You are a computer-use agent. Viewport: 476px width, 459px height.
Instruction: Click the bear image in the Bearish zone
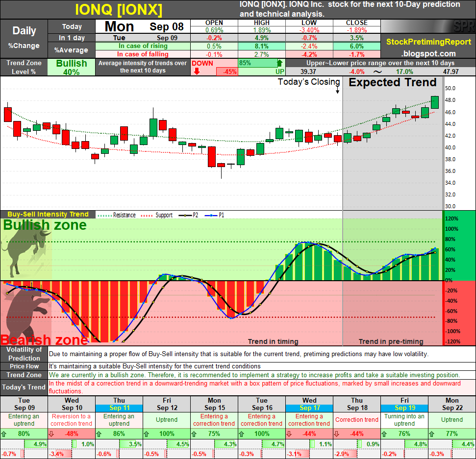click(28, 313)
